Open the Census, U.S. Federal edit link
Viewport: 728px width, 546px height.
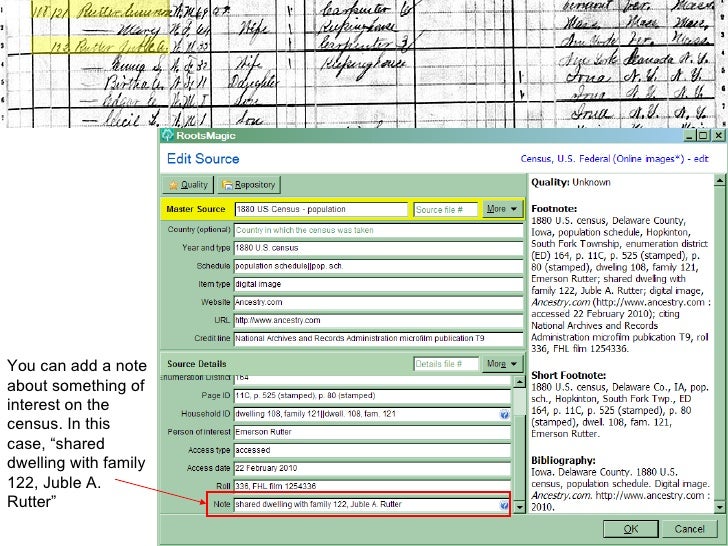click(x=614, y=159)
